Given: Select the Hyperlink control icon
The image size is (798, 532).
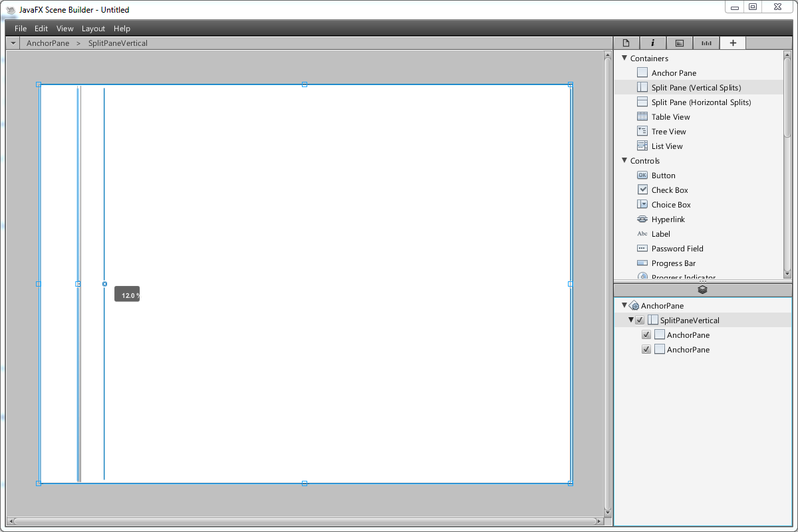Looking at the screenshot, I should pos(642,219).
